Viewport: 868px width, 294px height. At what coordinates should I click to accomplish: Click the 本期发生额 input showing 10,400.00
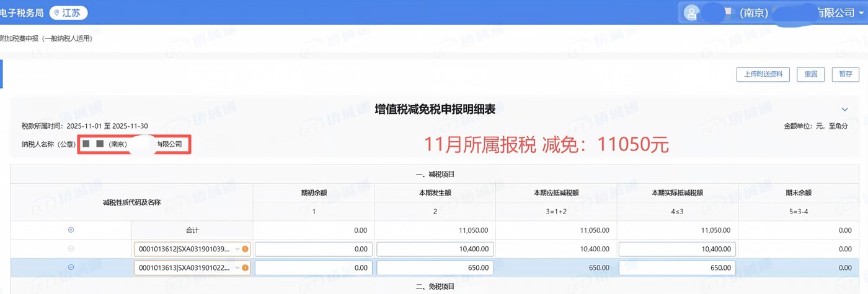pyautogui.click(x=435, y=249)
